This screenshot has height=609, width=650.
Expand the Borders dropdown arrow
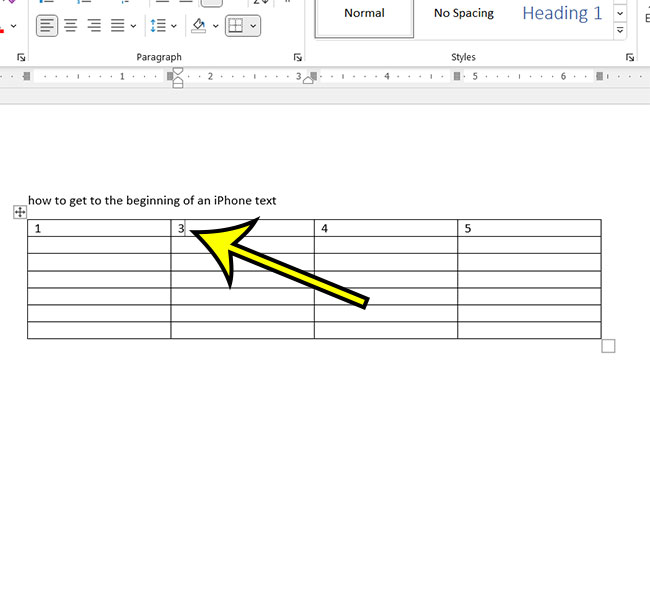pyautogui.click(x=253, y=26)
